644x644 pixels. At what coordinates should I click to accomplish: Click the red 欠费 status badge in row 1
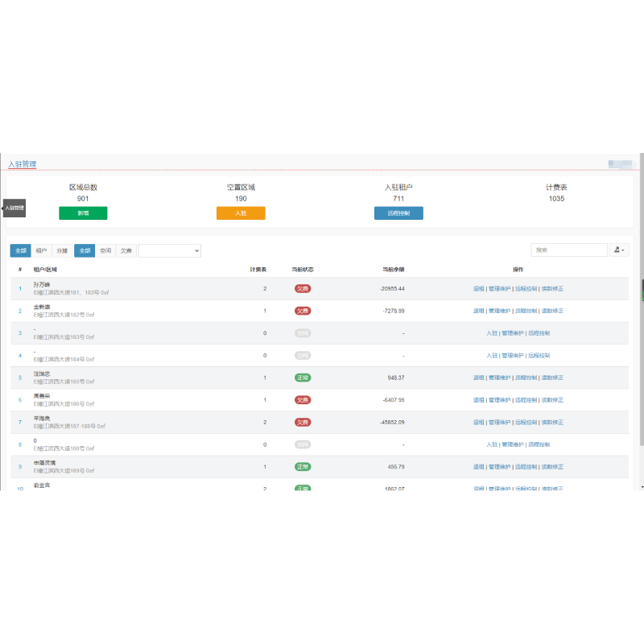pyautogui.click(x=303, y=289)
